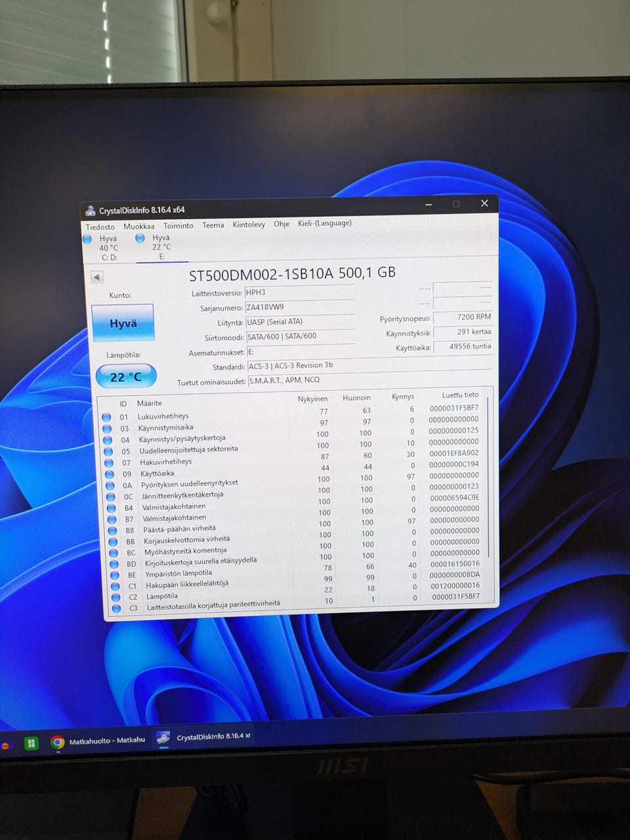Click the status dot for Myöhästyneitä komentoja
This screenshot has width=630, height=840.
114,552
